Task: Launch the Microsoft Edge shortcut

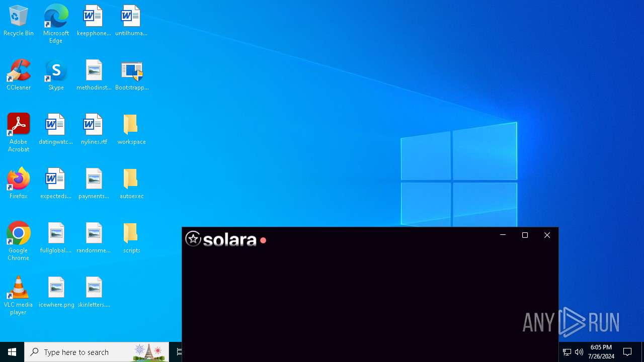Action: (x=56, y=24)
